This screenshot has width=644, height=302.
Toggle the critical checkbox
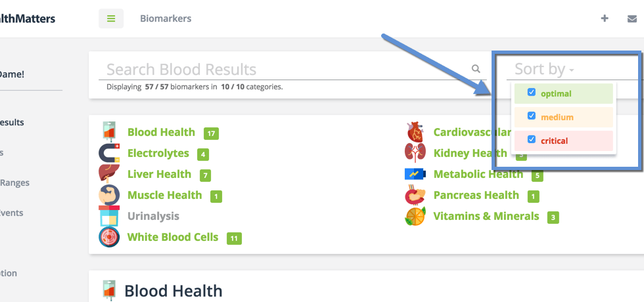coord(532,140)
